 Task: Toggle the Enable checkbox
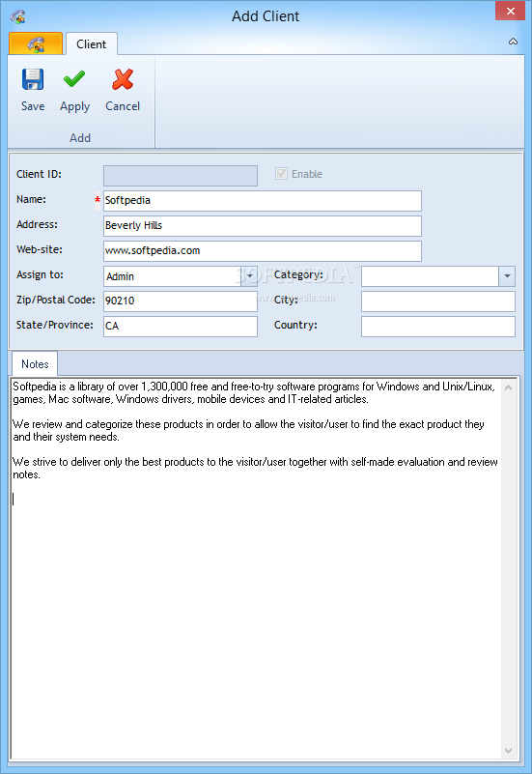coord(281,174)
